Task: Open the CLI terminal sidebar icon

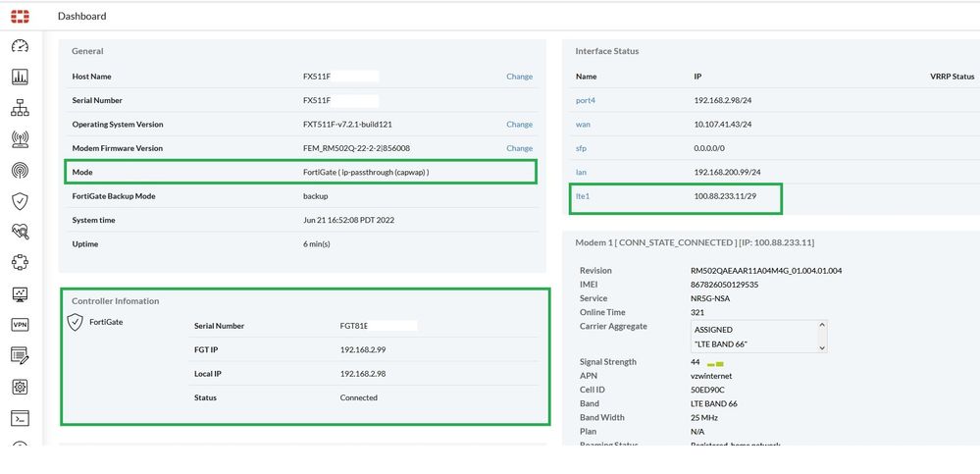Action: coord(20,418)
